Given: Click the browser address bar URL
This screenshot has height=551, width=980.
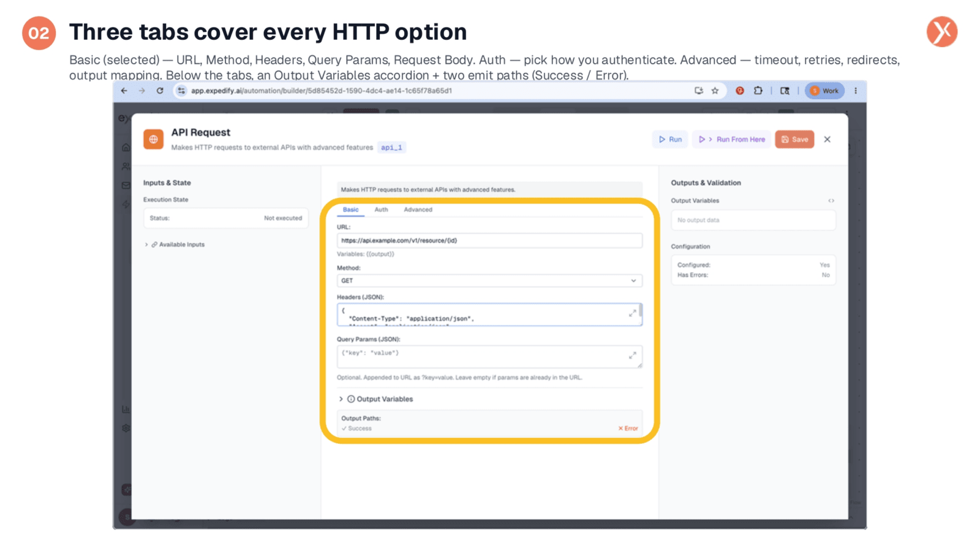Looking at the screenshot, I should point(322,91).
